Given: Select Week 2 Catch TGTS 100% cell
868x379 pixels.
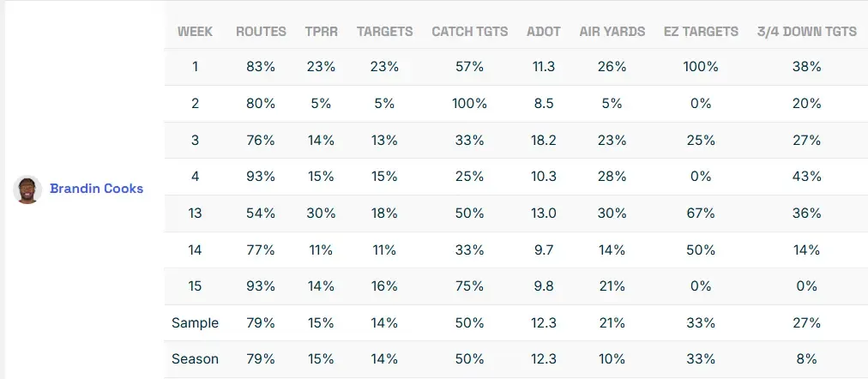Looking at the screenshot, I should 469,103.
